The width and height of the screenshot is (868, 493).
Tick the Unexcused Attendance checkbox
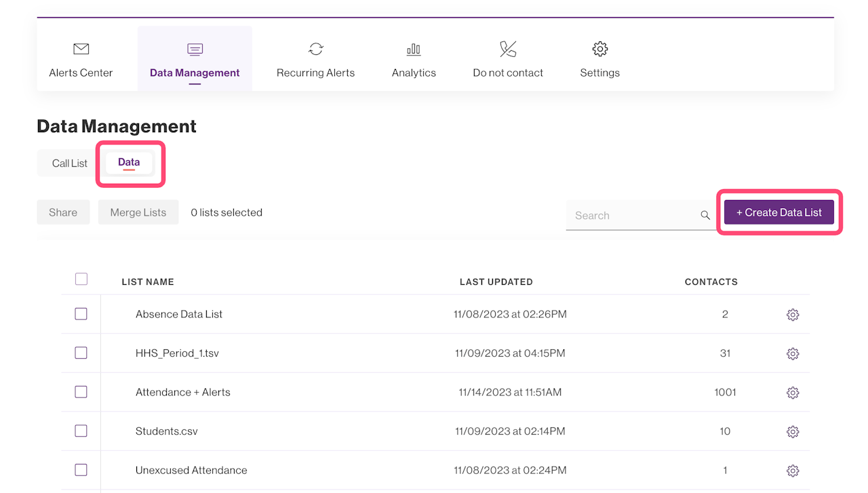point(81,470)
